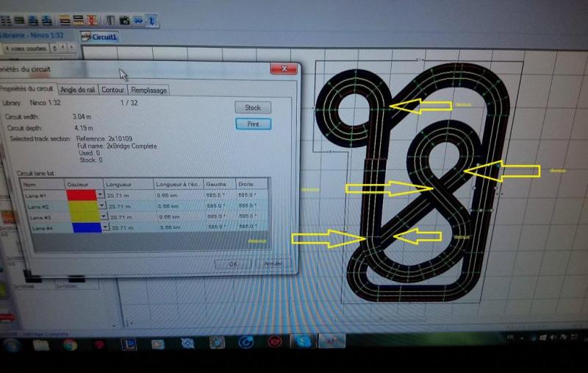Click the vertical blue arrows flip icon

pyautogui.click(x=152, y=20)
